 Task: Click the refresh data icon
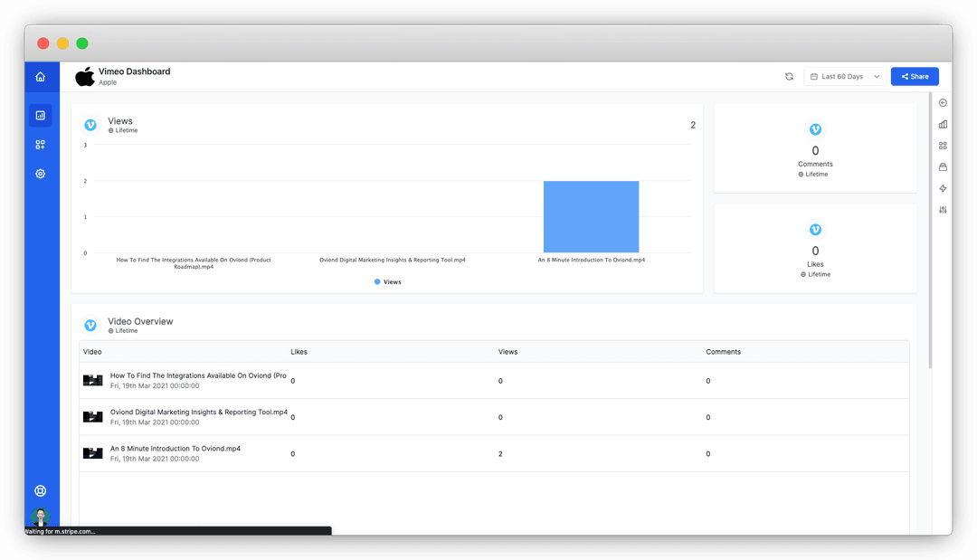(790, 77)
